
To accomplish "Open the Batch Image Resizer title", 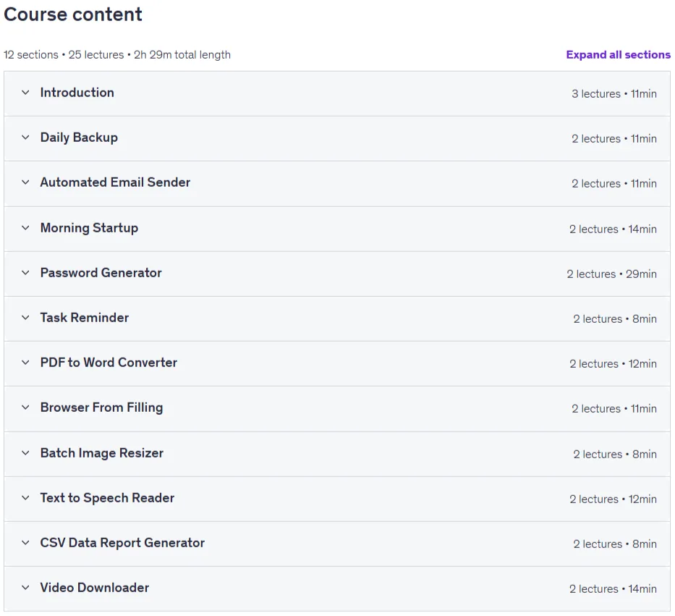I will click(x=101, y=453).
